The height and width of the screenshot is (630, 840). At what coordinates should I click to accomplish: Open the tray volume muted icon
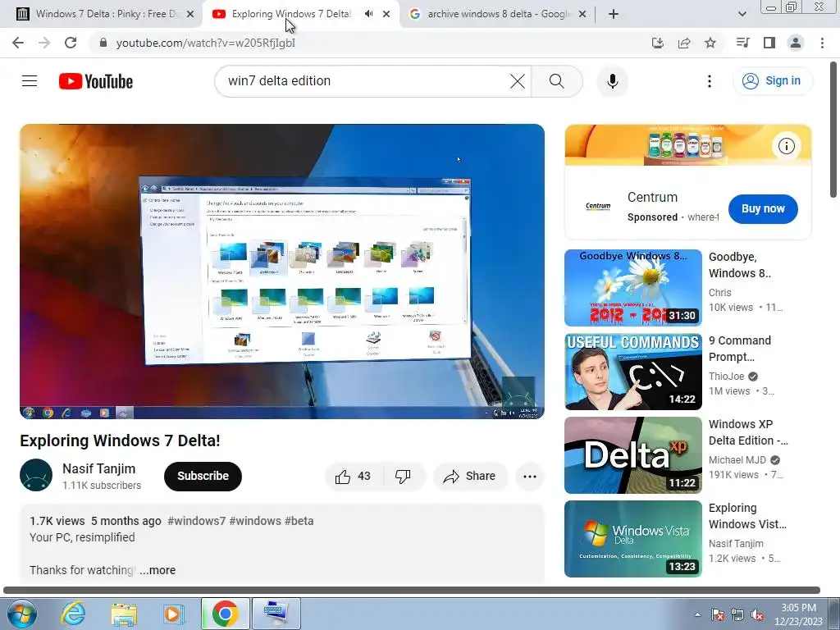tap(757, 614)
